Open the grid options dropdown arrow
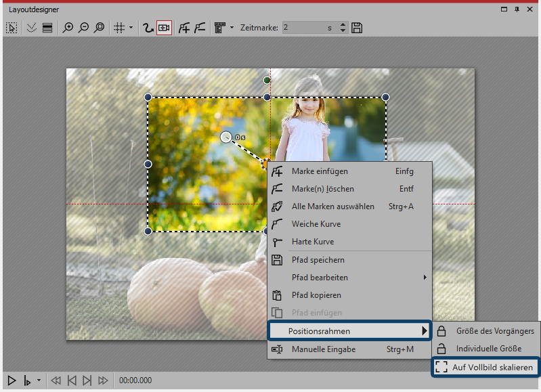Image resolution: width=541 pixels, height=392 pixels. pyautogui.click(x=131, y=28)
